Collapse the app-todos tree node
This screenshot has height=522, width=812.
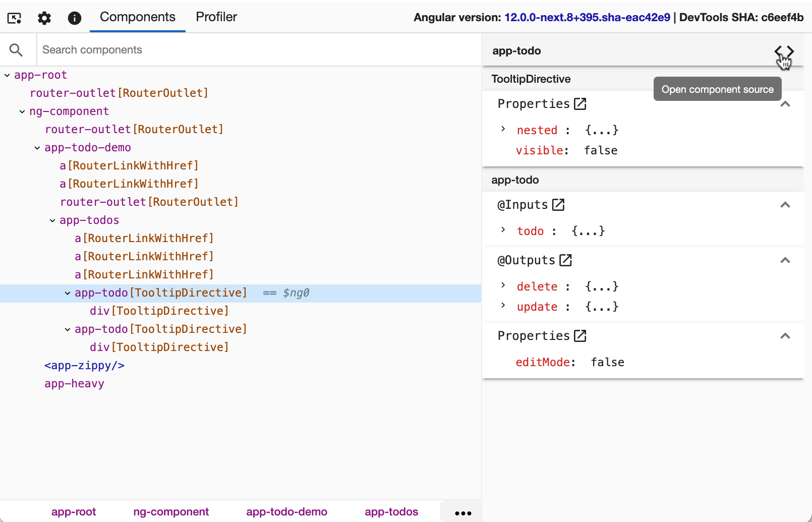click(x=52, y=220)
